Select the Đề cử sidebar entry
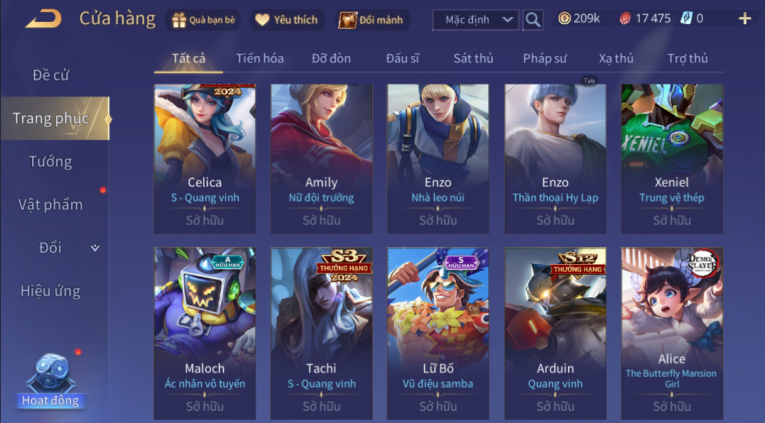Screen dimensions: 765x423 coord(50,75)
